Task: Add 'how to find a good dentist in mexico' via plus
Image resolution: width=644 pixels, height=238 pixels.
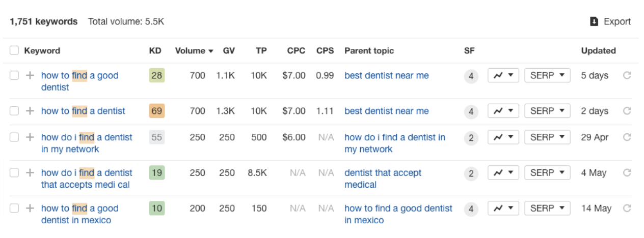Action: point(30,209)
